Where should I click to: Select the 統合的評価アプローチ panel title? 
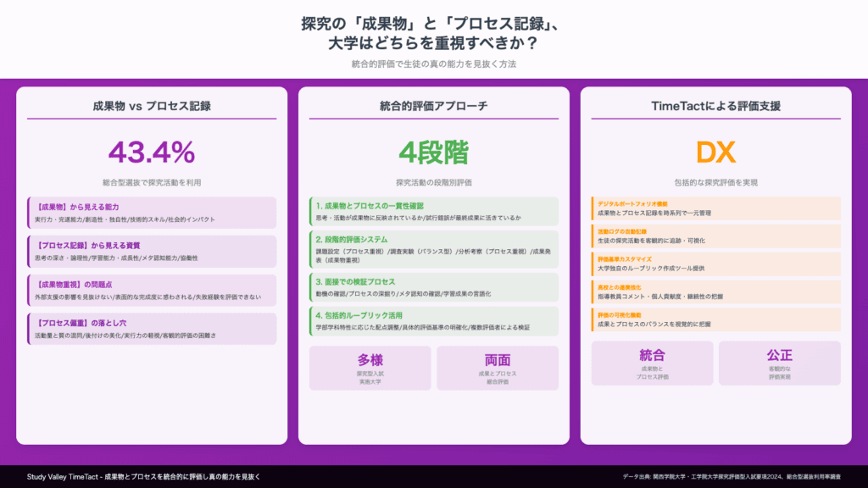click(x=433, y=106)
